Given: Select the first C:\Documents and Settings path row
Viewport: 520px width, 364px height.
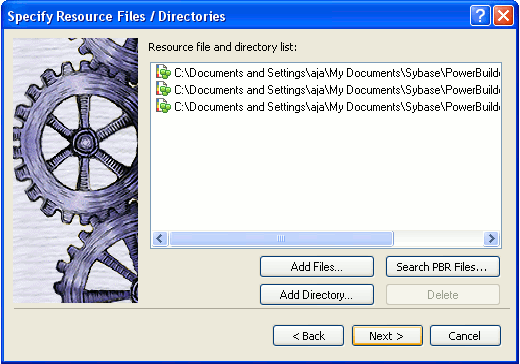Looking at the screenshot, I should 328,73.
